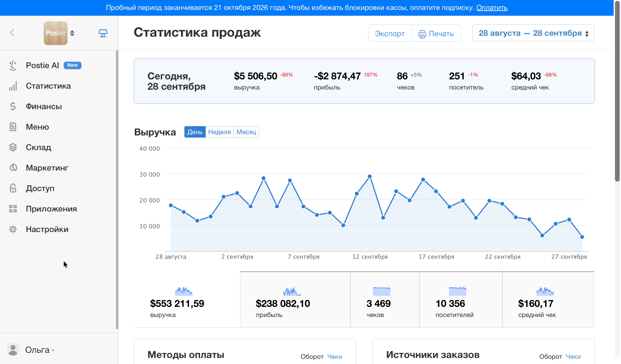Click the first chart data point at 28 августа
This screenshot has width=621, height=364.
171,205
